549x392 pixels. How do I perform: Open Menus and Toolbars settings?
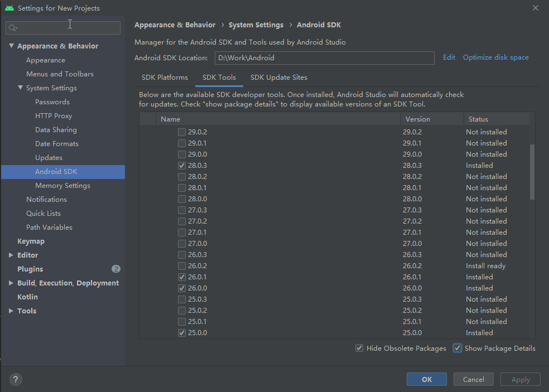coord(60,74)
